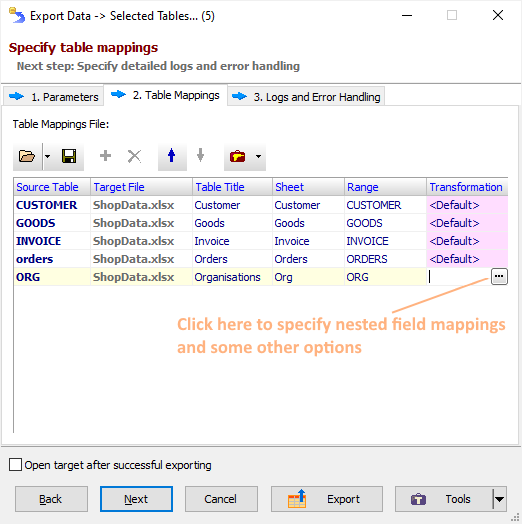Screen dimensions: 522x524
Task: Close the Export Data window
Action: 498,15
